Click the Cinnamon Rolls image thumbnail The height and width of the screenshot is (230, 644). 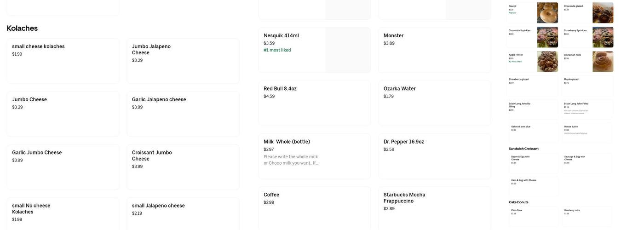(x=603, y=62)
